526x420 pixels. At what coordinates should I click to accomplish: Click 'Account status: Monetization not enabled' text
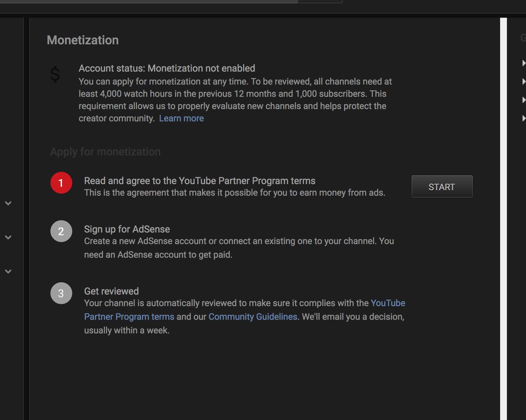(167, 68)
